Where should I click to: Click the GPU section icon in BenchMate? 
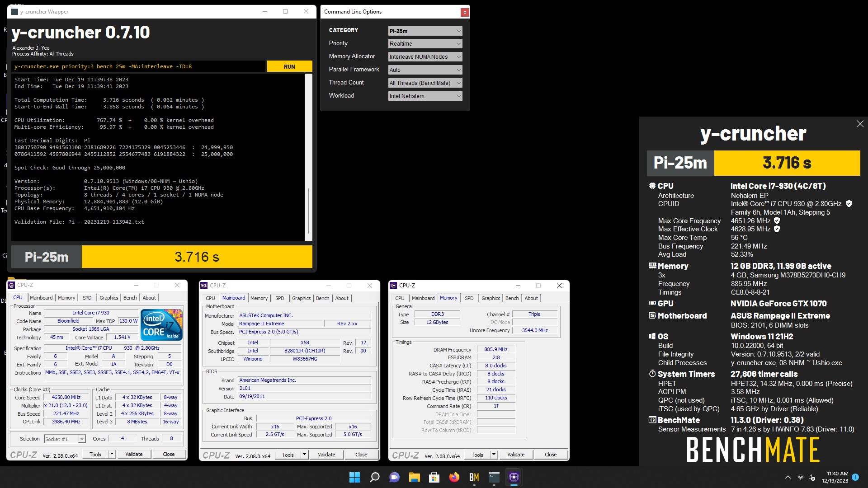(x=652, y=303)
